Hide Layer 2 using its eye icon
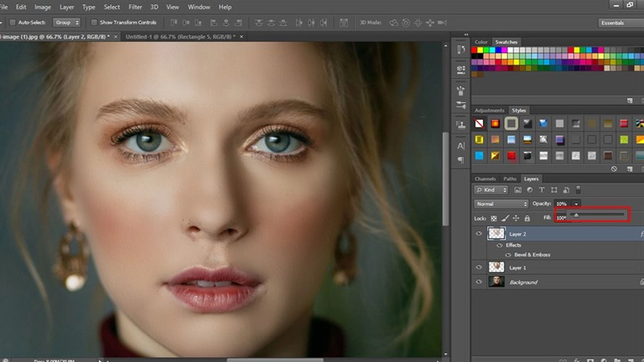This screenshot has width=644, height=362. pos(479,234)
